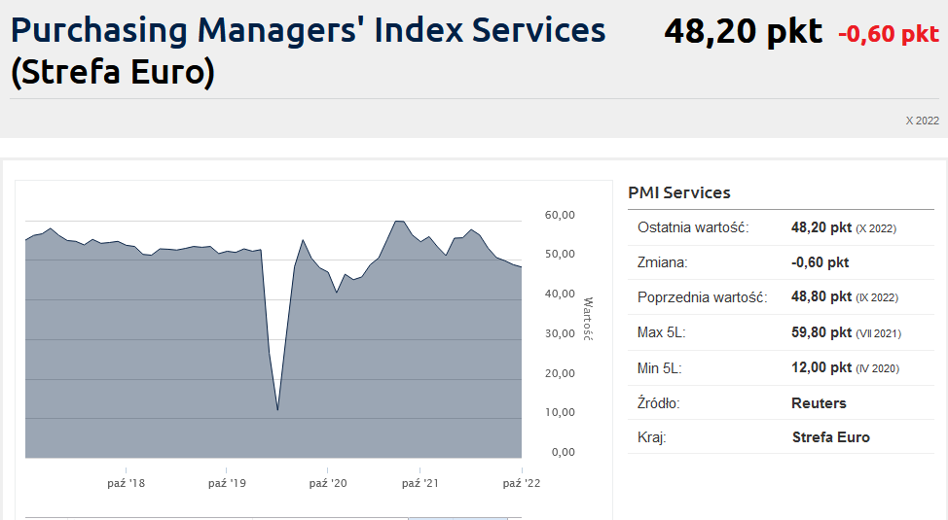Click the chart's lowest dip point near 10
Image resolution: width=948 pixels, height=520 pixels.
(x=278, y=410)
